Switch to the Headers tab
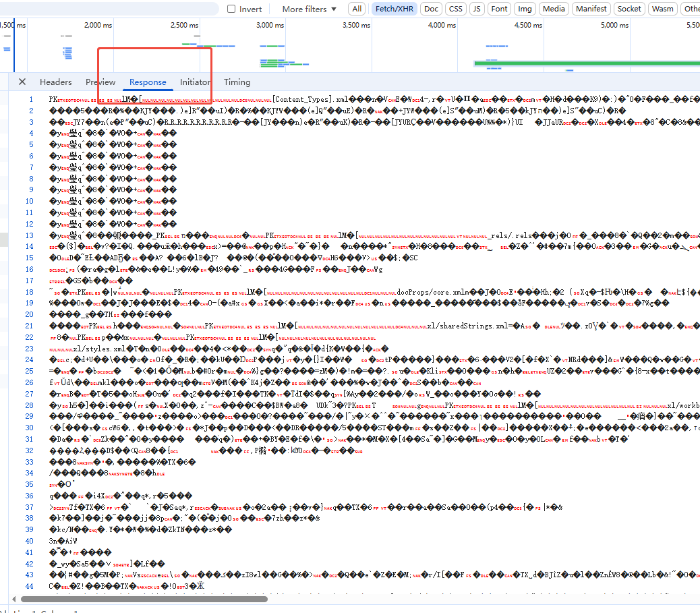Screen dimensions: 700x613 55,82
